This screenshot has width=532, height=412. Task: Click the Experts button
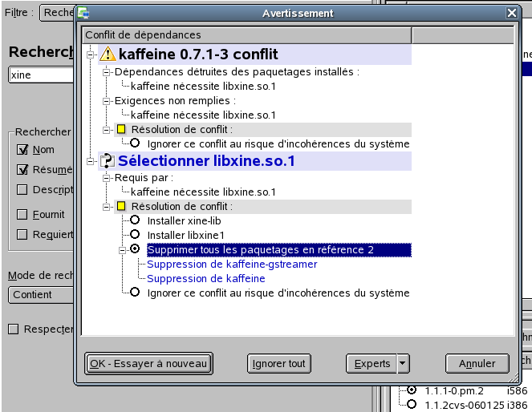coord(372,364)
